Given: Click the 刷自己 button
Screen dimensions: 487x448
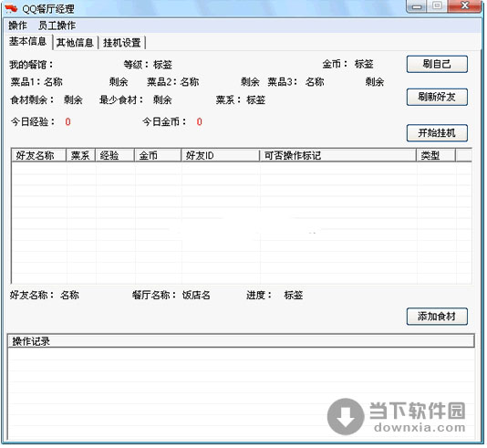Looking at the screenshot, I should (437, 64).
